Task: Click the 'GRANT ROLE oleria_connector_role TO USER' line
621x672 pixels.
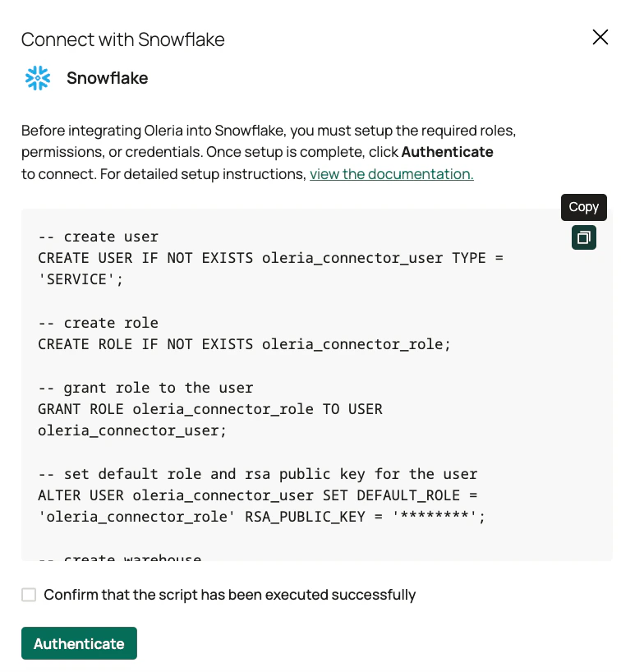Action: click(x=210, y=409)
